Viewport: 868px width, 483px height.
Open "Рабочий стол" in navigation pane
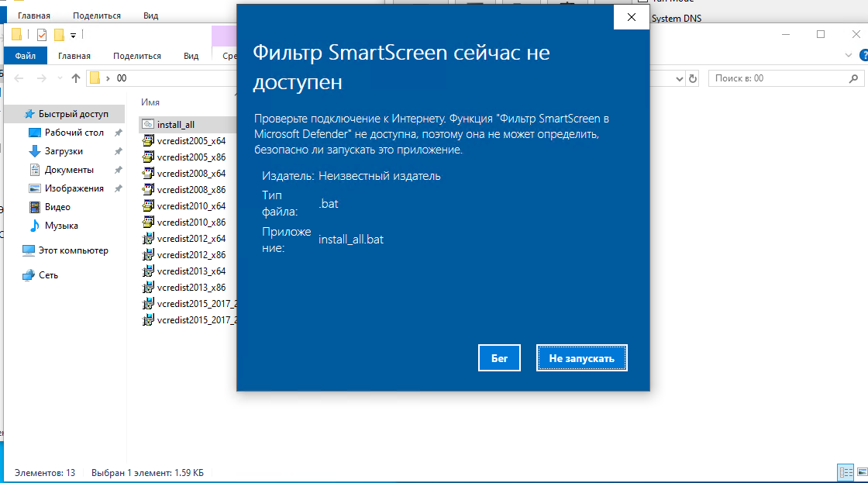tap(74, 133)
